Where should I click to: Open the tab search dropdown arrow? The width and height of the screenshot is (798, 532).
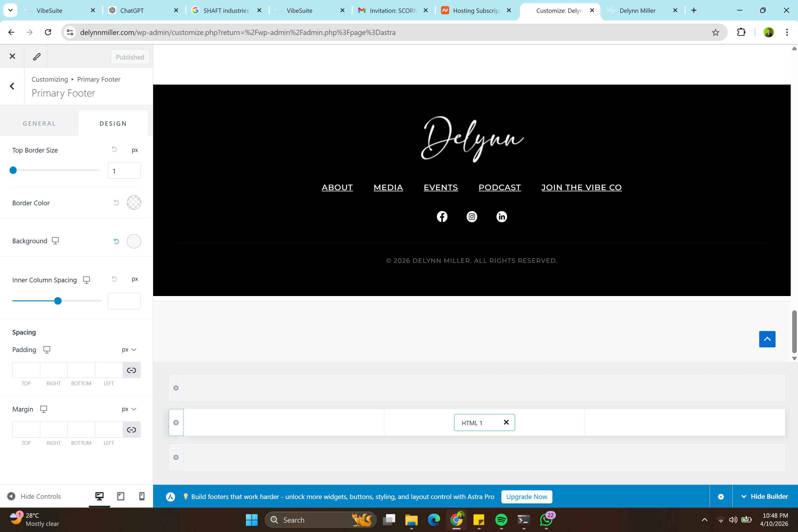coord(10,10)
